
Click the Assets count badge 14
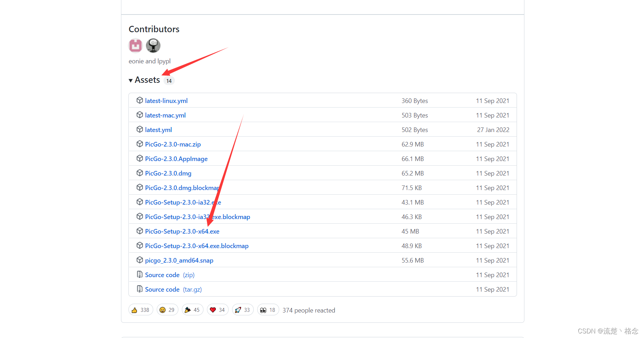click(169, 81)
